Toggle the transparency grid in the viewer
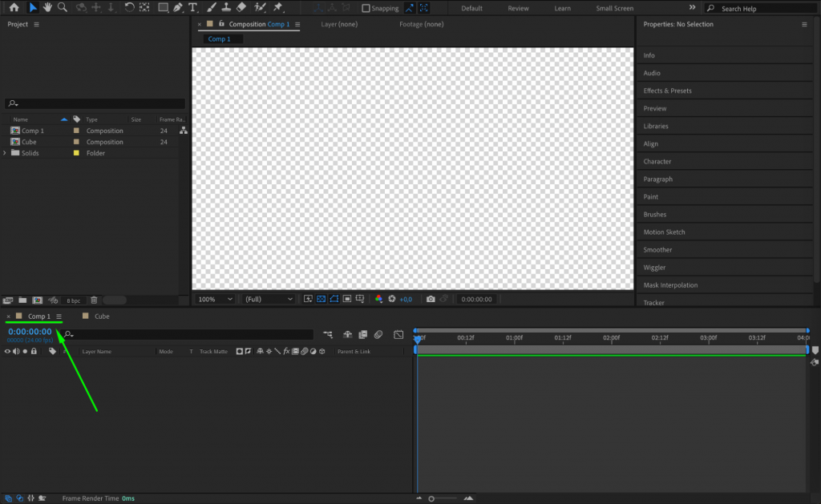The width and height of the screenshot is (821, 504). click(x=320, y=298)
